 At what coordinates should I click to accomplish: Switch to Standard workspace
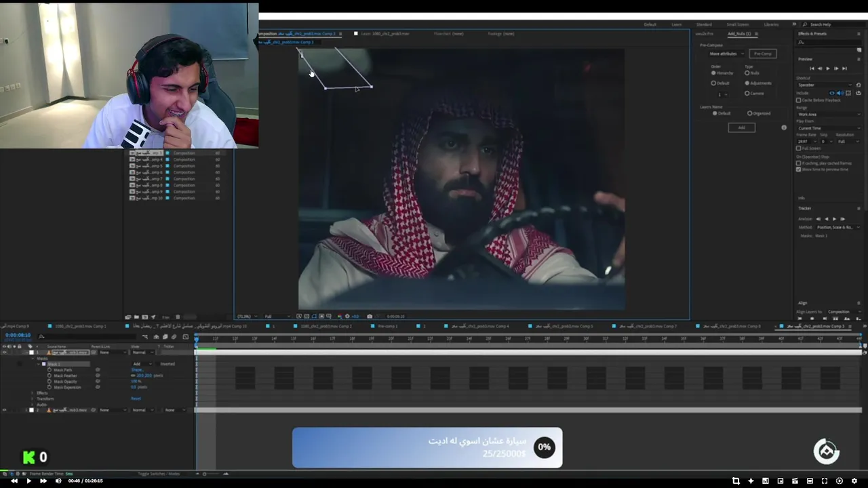click(704, 24)
